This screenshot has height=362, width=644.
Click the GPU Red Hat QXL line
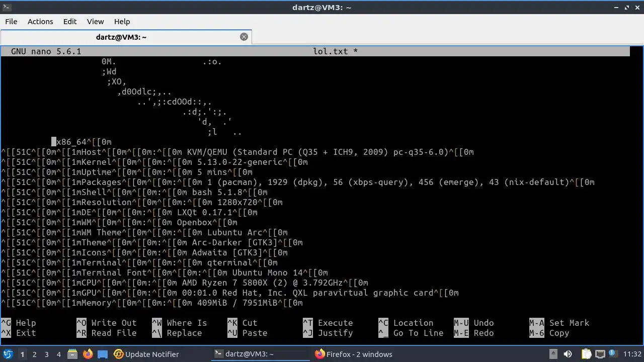230,293
